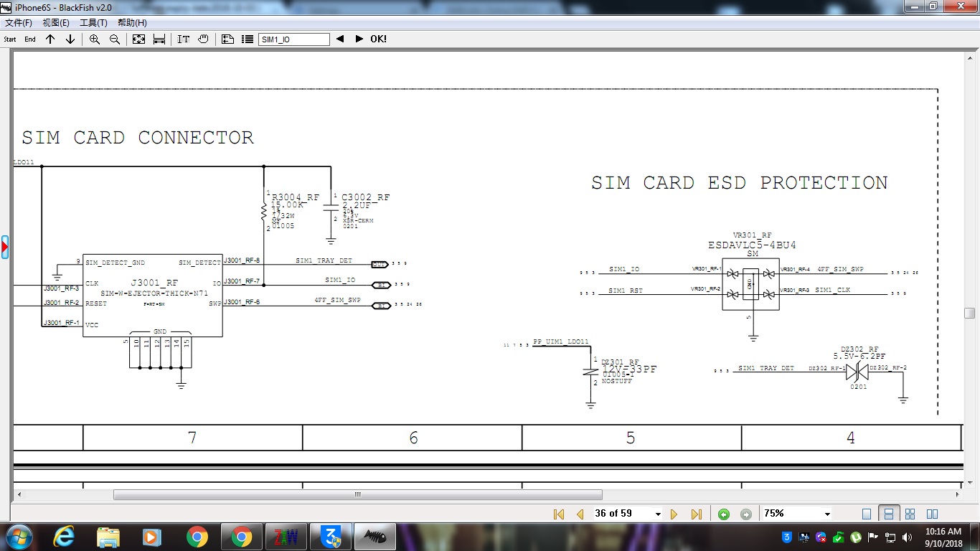Click the SIM1_RST net label
This screenshot has height=551, width=980.
tap(626, 291)
